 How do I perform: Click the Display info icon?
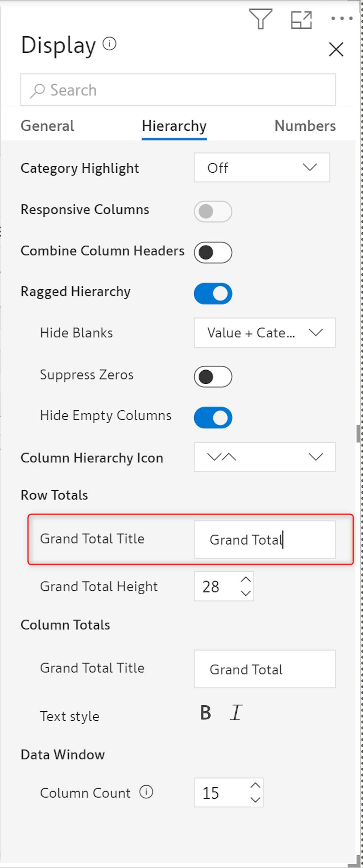point(109,44)
